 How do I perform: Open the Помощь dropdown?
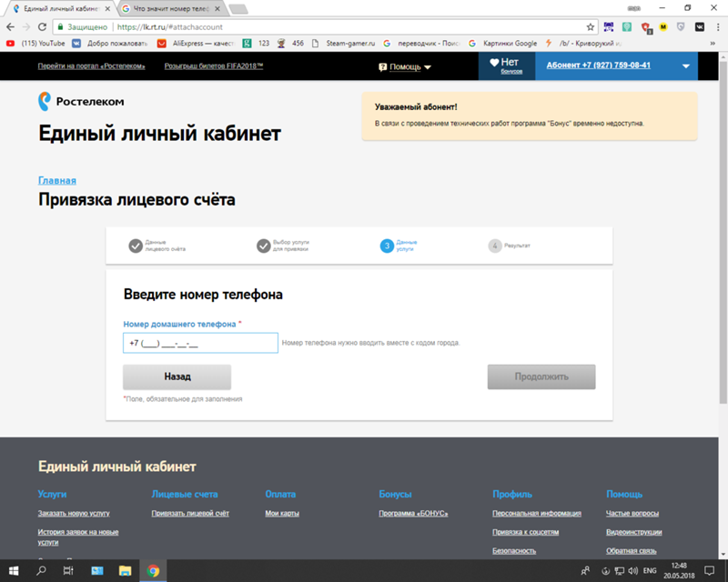(404, 67)
